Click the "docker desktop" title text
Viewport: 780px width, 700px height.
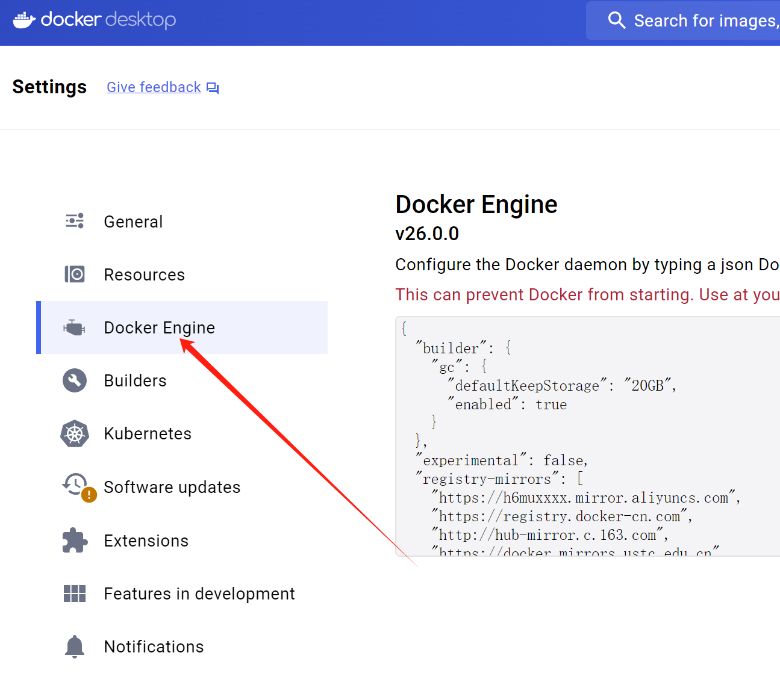tap(108, 20)
